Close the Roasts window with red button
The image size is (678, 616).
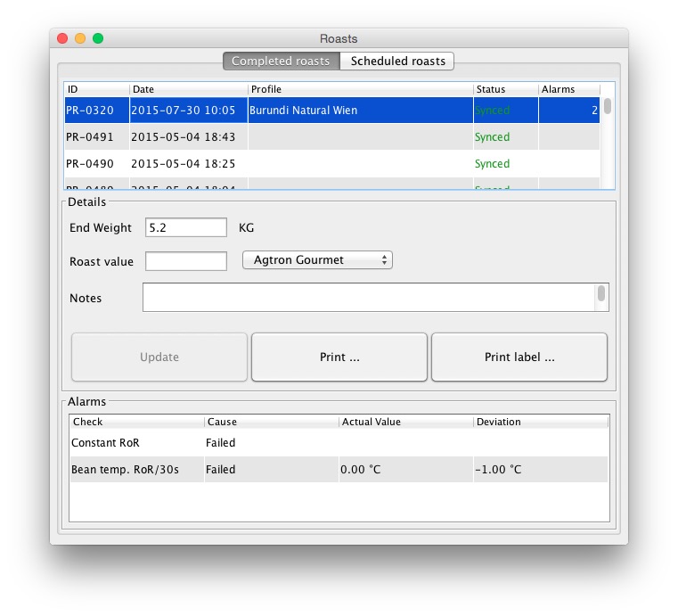click(x=62, y=38)
